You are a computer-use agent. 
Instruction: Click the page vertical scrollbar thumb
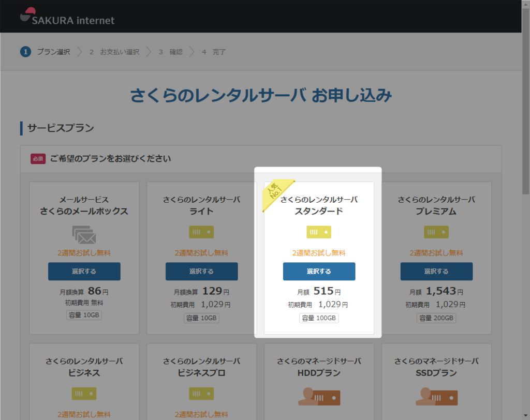526,101
